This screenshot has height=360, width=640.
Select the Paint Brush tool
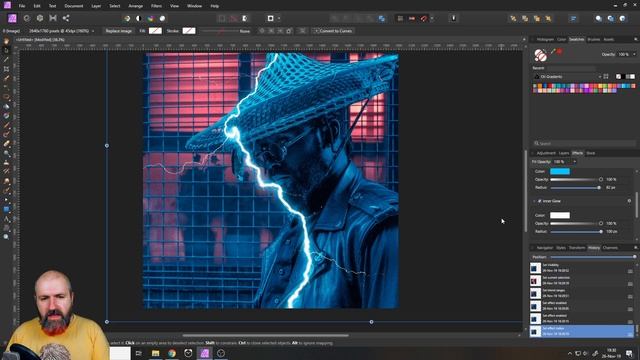[6, 125]
